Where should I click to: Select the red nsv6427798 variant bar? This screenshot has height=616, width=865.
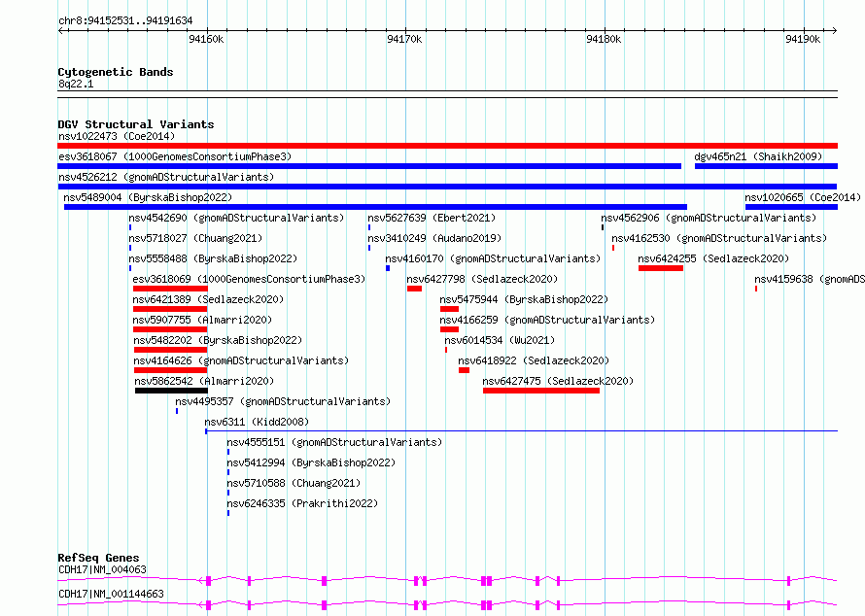(x=414, y=289)
